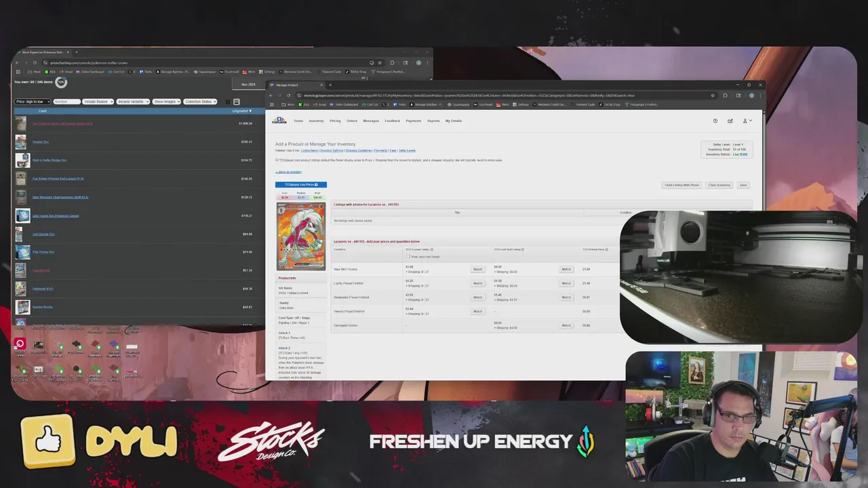868x488 pixels.
Task: Open the Collection Status dropdown
Action: coord(200,102)
